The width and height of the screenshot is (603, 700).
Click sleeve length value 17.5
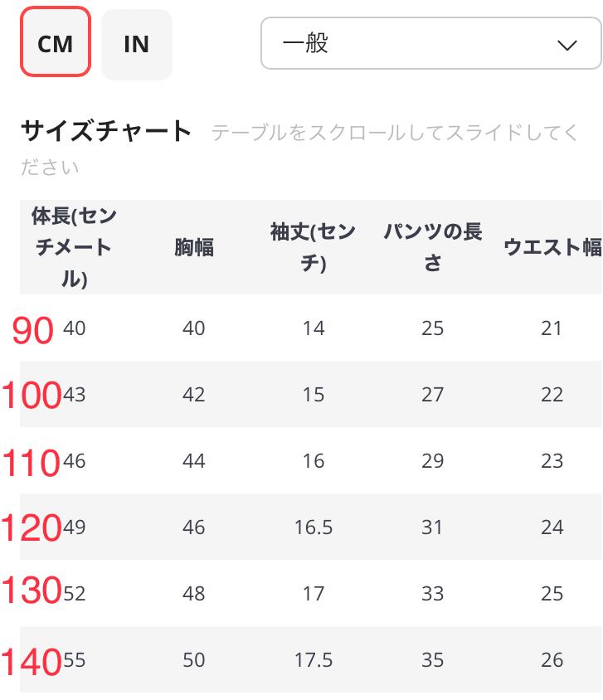[314, 660]
